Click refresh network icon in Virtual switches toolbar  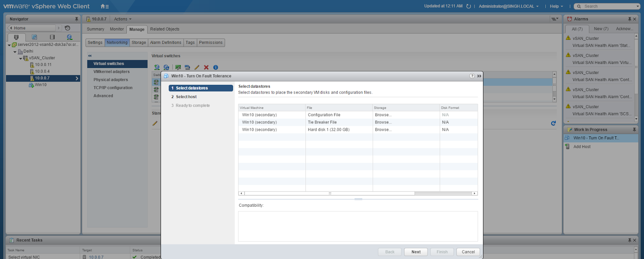[166, 68]
